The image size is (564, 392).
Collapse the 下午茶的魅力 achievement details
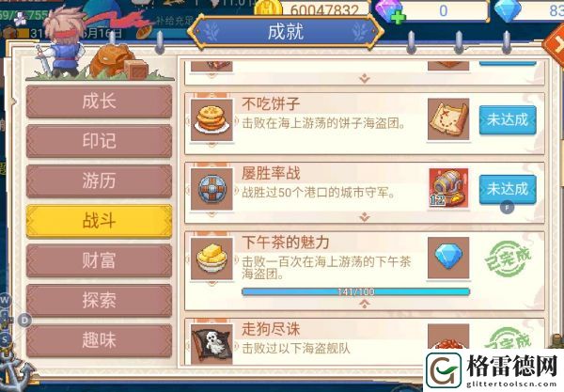365,305
